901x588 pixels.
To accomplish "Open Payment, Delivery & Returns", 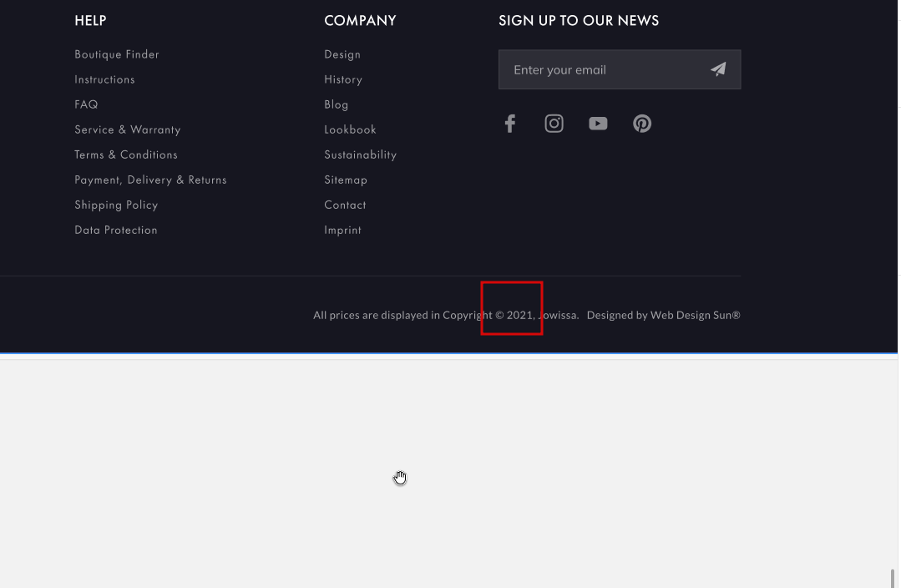I will click(x=150, y=180).
